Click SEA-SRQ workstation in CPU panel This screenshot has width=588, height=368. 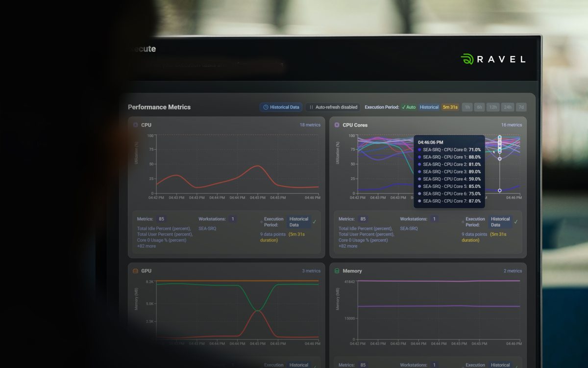[x=207, y=229]
